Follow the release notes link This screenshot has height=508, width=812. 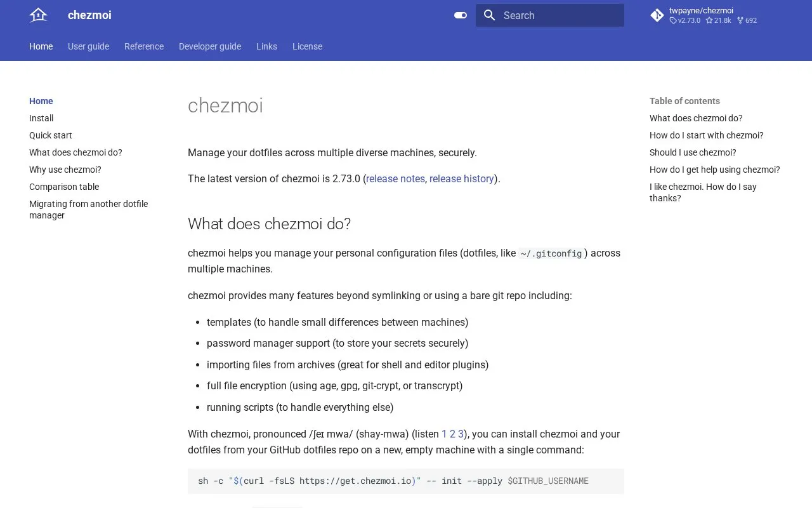pos(395,179)
